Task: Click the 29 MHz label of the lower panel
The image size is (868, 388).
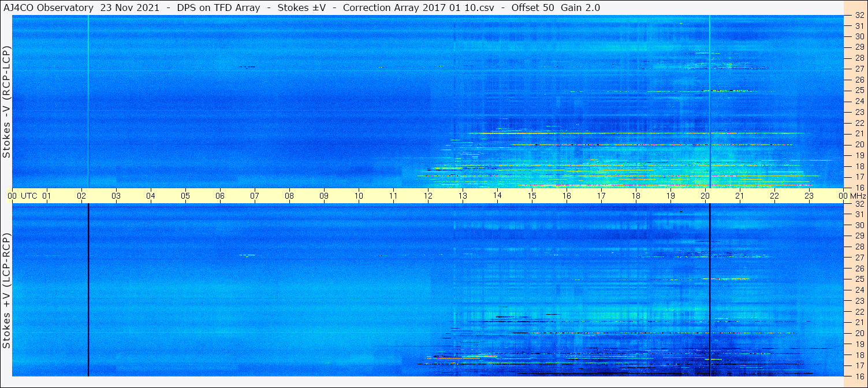Action: 859,236
